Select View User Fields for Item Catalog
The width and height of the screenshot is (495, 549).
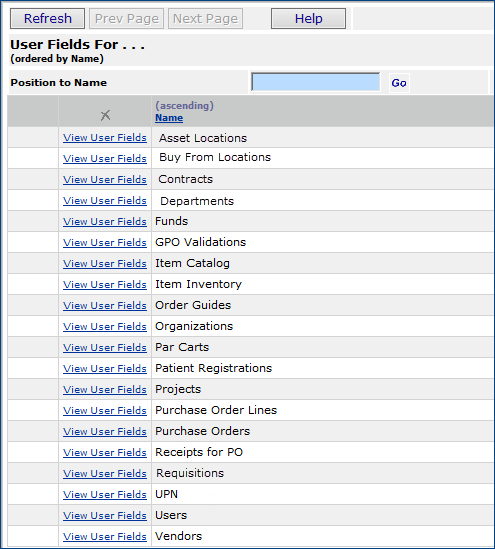[105, 264]
